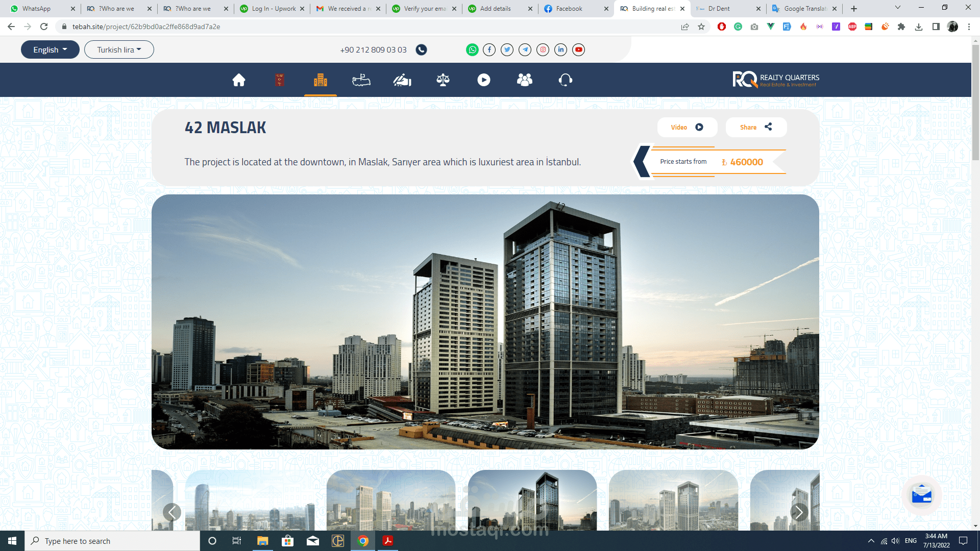
Task: Switch to the Facebook browser tab
Action: coord(575,9)
